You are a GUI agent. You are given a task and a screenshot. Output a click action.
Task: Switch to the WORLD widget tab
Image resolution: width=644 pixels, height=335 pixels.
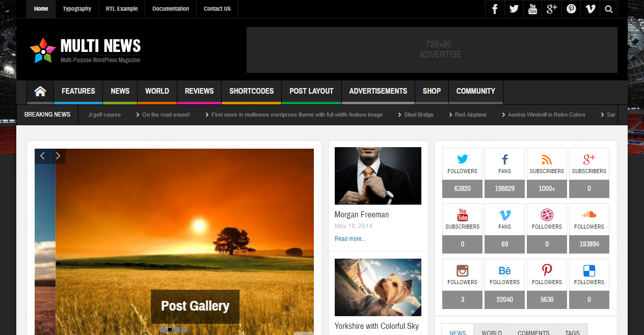[492, 330]
